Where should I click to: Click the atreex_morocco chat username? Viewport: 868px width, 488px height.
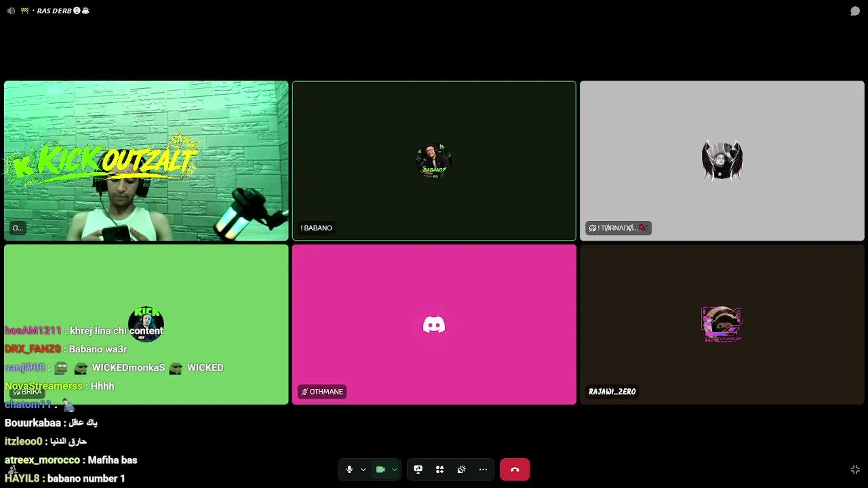(x=42, y=460)
